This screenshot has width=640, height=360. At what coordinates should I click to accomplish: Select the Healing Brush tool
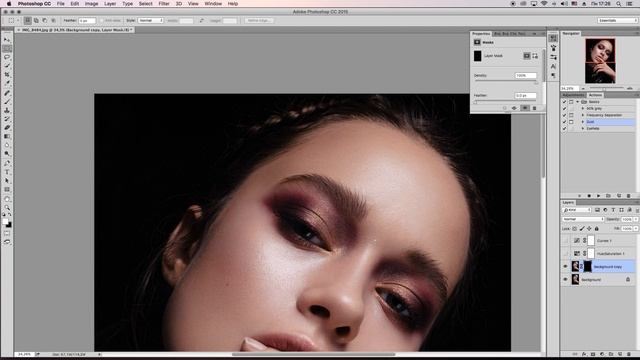7,93
